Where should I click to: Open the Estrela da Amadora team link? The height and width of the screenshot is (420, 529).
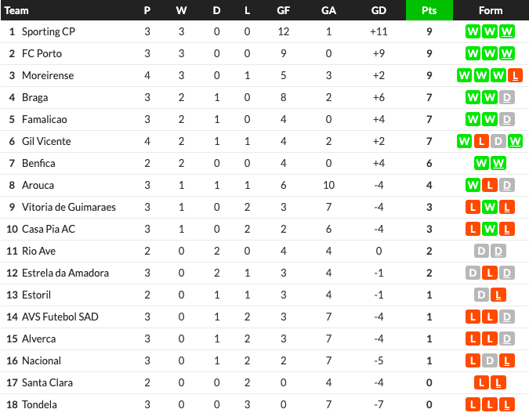66,273
